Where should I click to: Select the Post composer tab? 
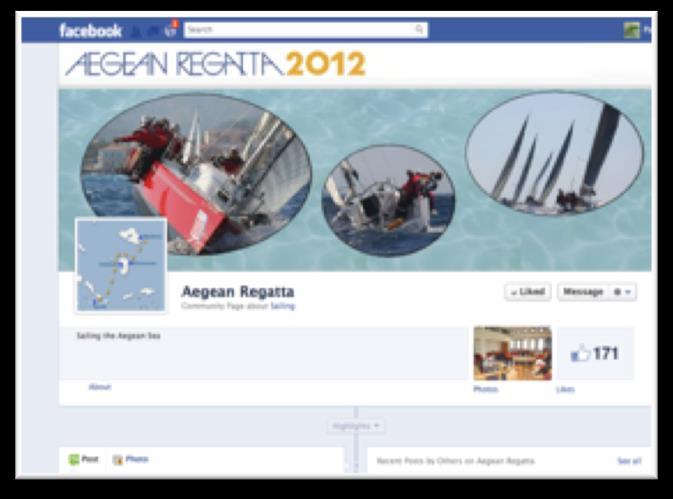[84, 460]
